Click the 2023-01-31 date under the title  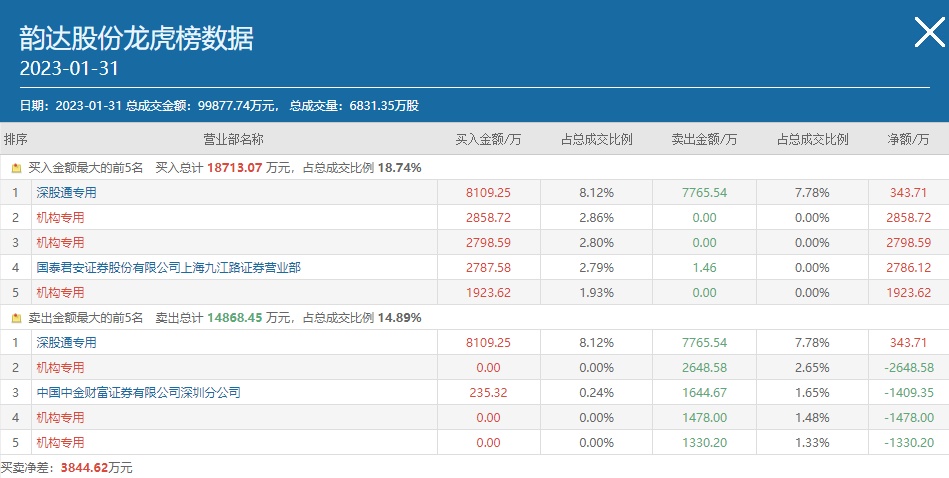(68, 68)
